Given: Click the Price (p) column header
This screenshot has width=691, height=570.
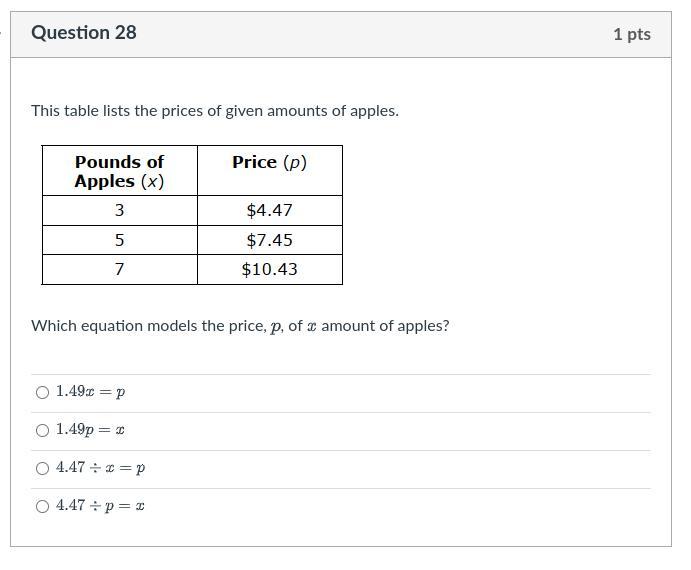Looking at the screenshot, I should point(269,162).
